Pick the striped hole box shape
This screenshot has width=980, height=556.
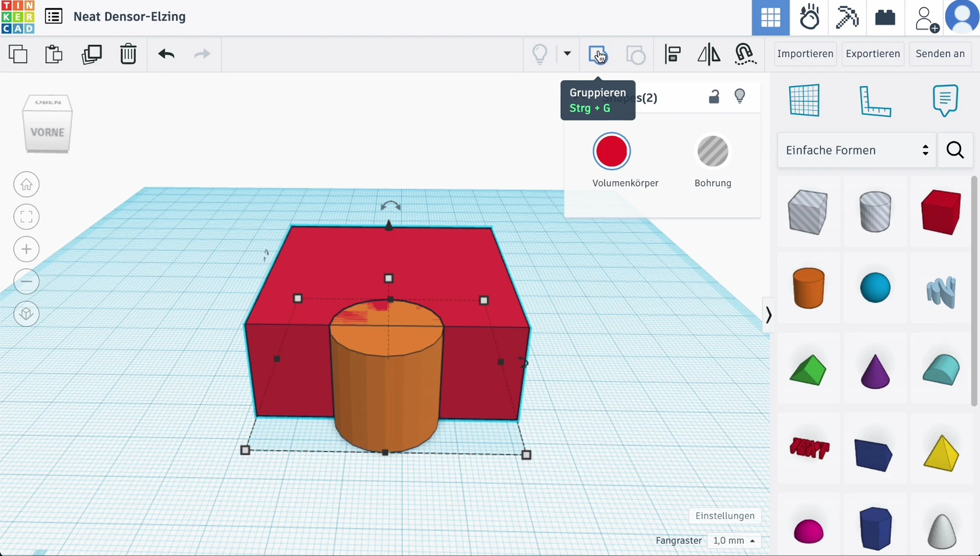click(807, 212)
